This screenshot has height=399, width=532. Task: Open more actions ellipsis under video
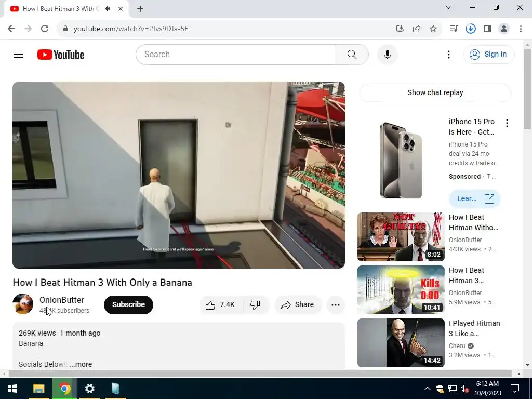(x=336, y=304)
